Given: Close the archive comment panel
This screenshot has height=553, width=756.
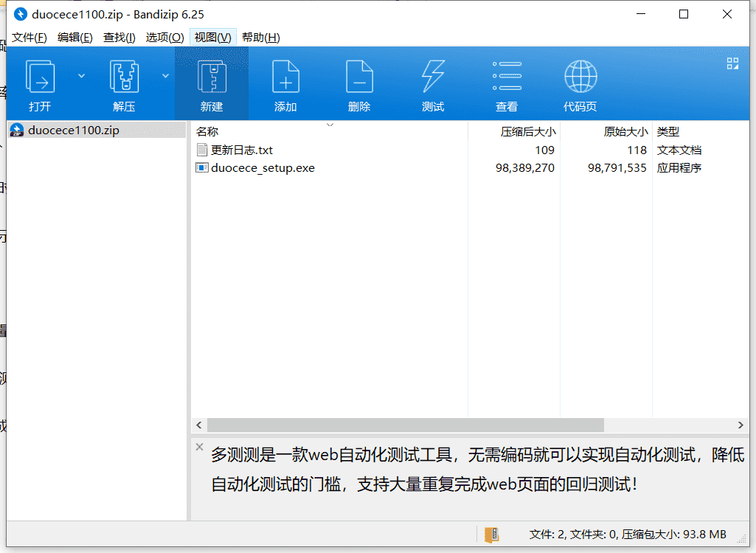Looking at the screenshot, I should point(200,447).
